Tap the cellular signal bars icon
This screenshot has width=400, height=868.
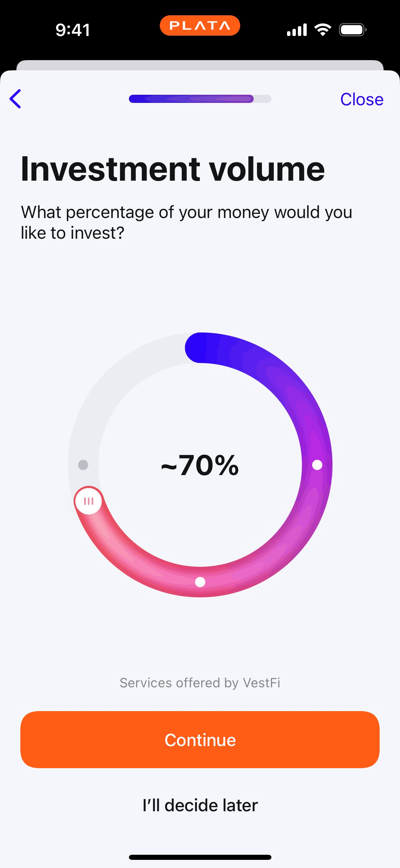[x=297, y=30]
